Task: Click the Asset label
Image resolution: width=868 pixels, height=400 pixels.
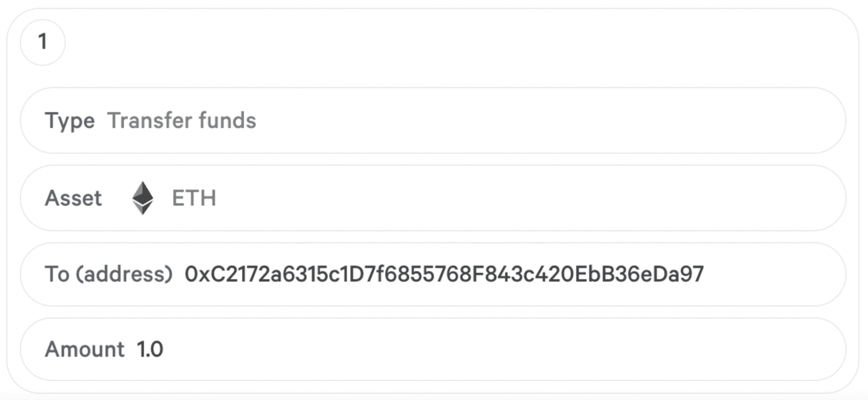Action: pyautogui.click(x=73, y=198)
